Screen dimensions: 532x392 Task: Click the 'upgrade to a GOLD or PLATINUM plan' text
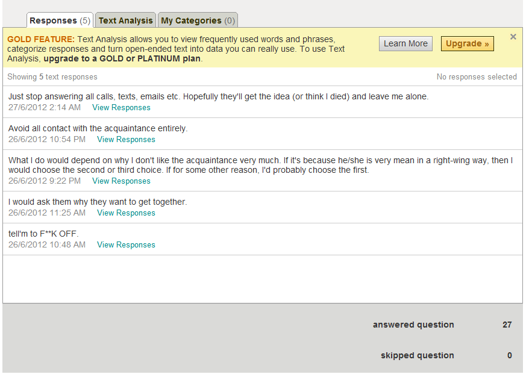tap(122, 58)
